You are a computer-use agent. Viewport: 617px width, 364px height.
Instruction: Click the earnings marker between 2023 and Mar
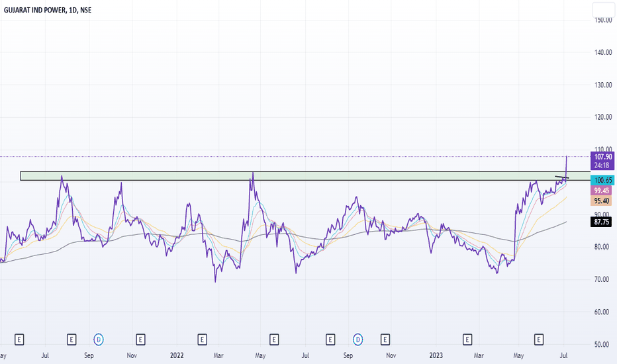point(467,340)
